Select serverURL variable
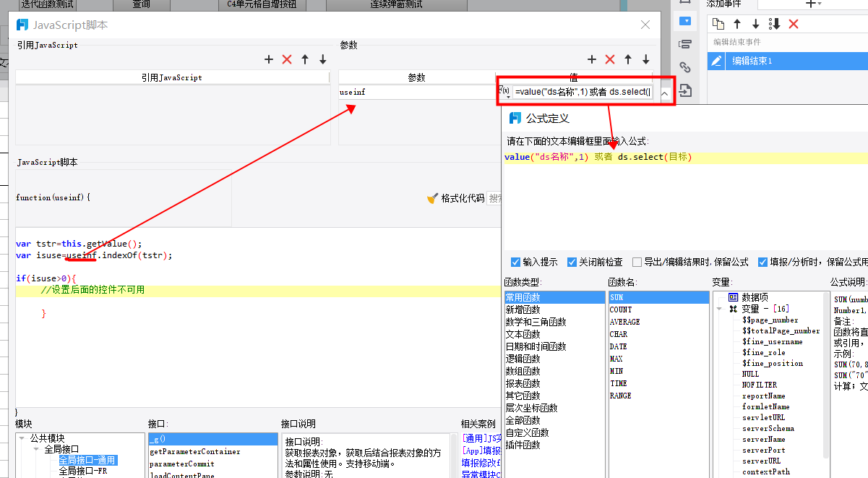 point(761,461)
